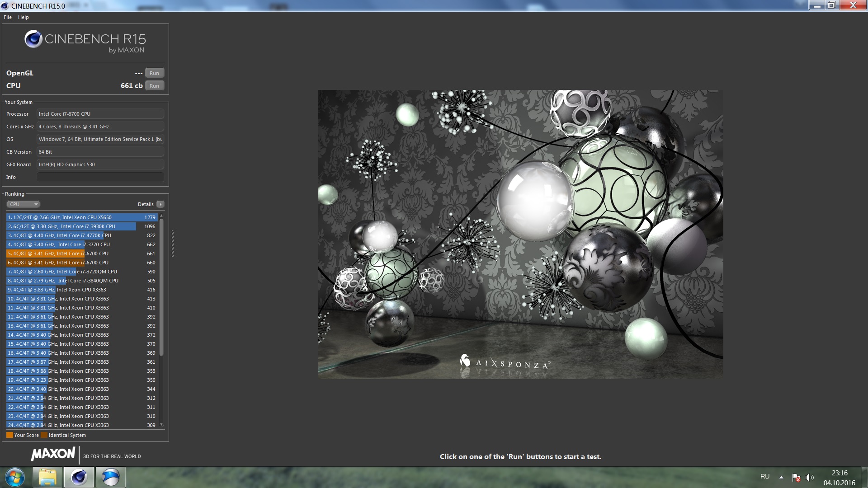Open the Help menu
The image size is (868, 488).
tap(24, 17)
